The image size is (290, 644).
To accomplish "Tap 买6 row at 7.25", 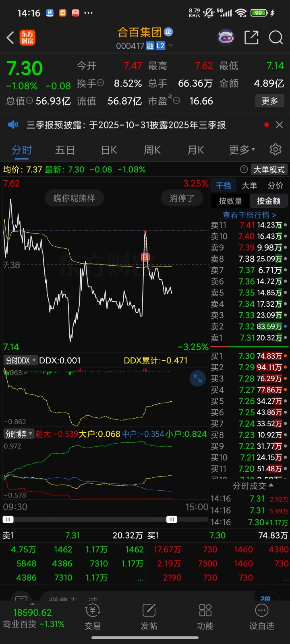I will [x=249, y=412].
